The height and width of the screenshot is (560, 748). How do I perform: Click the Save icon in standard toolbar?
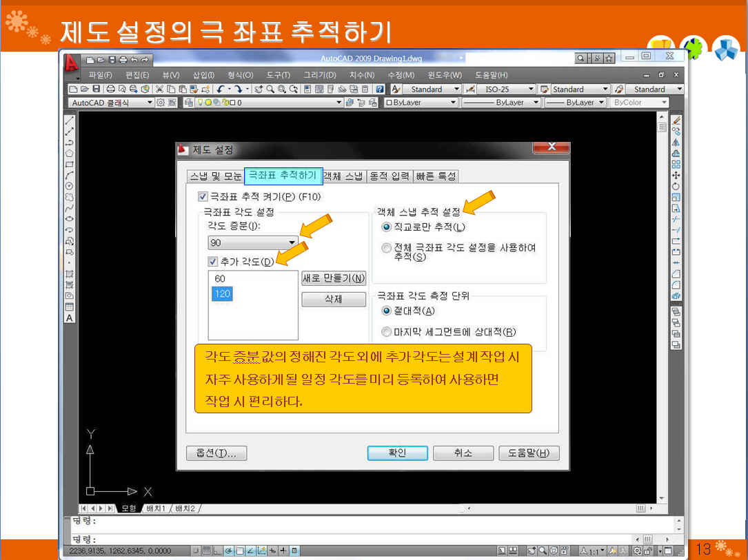(x=97, y=89)
